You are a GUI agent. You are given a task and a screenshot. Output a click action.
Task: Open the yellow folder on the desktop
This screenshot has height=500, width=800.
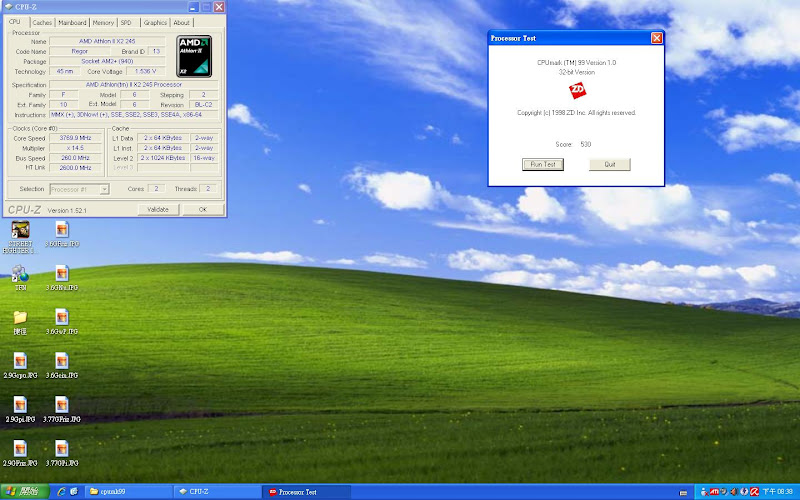[19, 317]
